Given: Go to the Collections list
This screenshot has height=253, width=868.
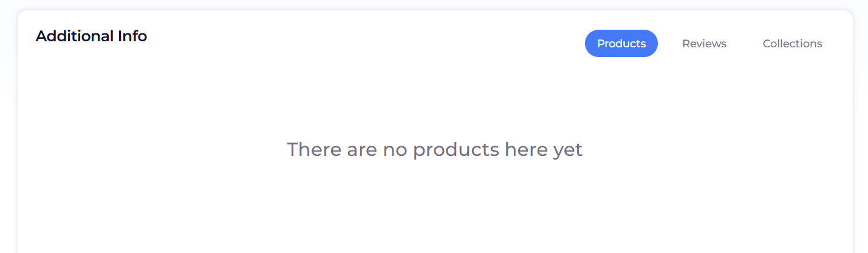Looking at the screenshot, I should [x=792, y=44].
